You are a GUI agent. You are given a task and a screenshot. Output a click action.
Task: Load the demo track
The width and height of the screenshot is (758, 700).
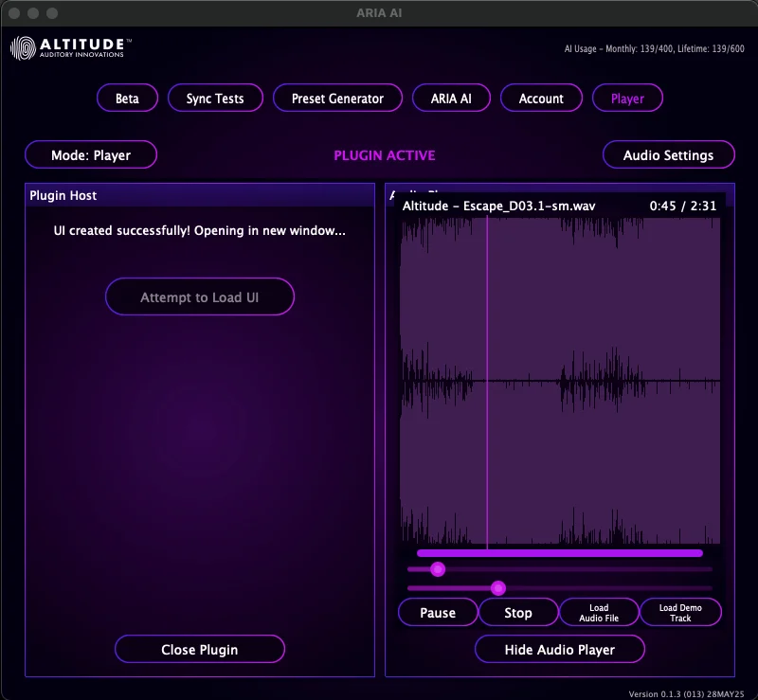pyautogui.click(x=680, y=612)
